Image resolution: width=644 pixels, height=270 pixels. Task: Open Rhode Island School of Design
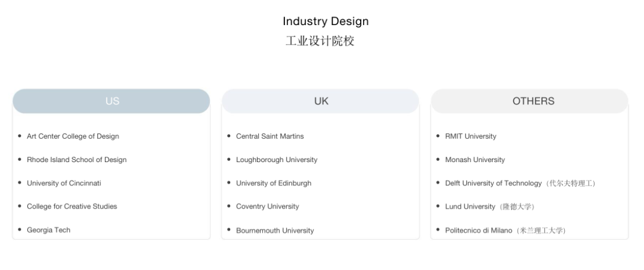pos(76,160)
